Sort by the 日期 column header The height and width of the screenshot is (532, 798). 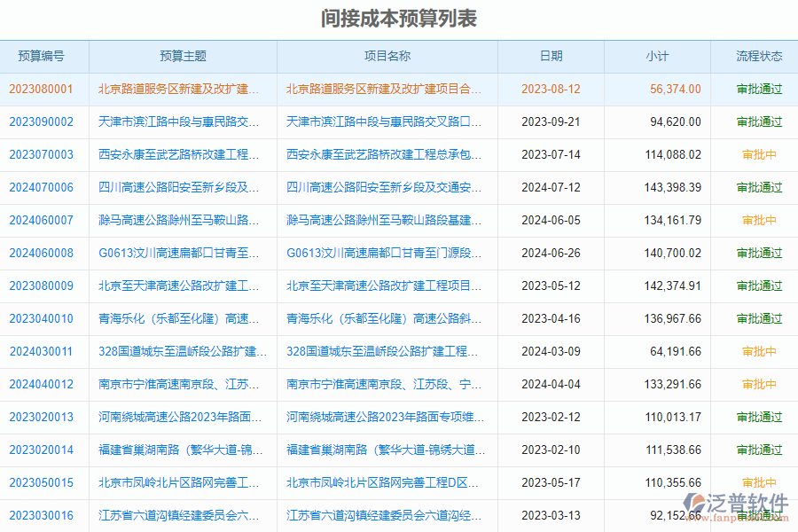[x=551, y=56]
